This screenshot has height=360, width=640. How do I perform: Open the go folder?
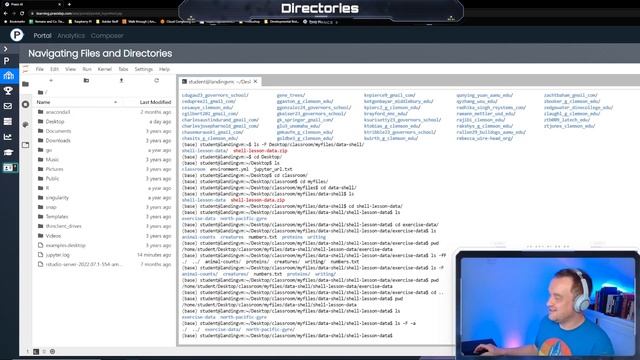coord(104,150)
